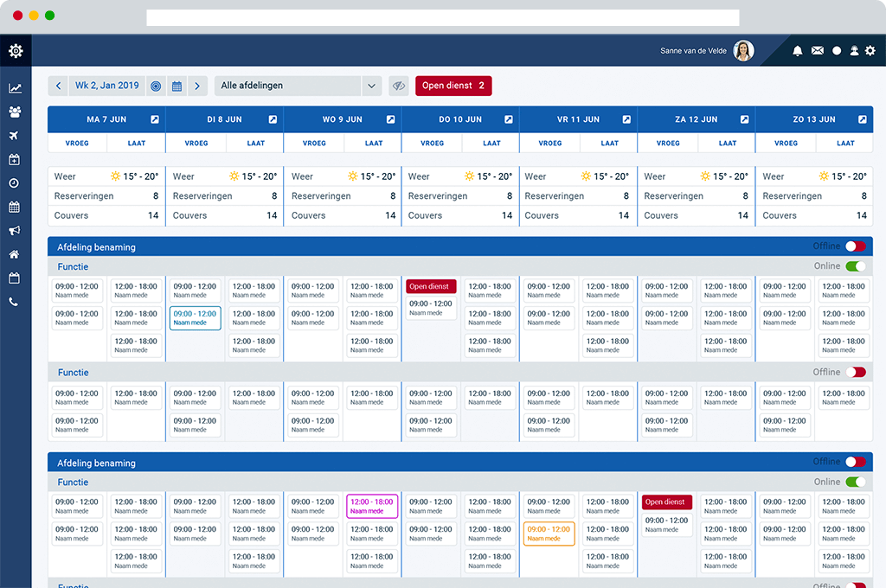The width and height of the screenshot is (886, 588).
Task: Open the calendar date picker icon
Action: [x=177, y=86]
